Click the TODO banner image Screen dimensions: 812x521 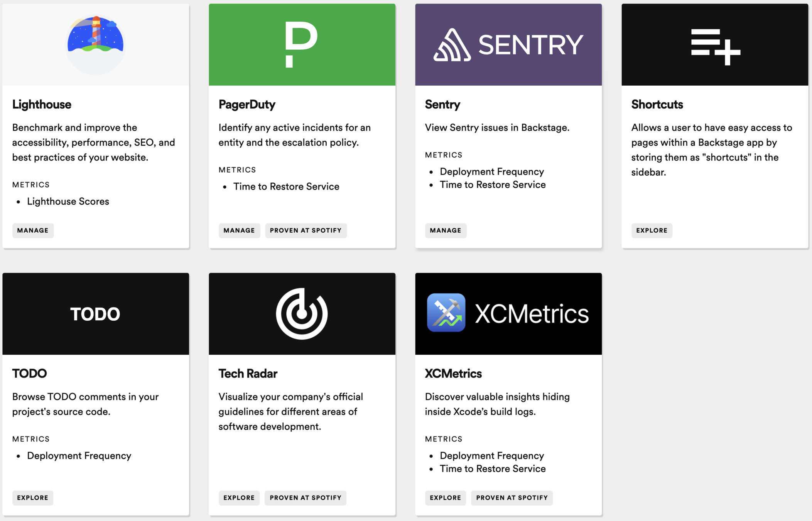pyautogui.click(x=95, y=314)
